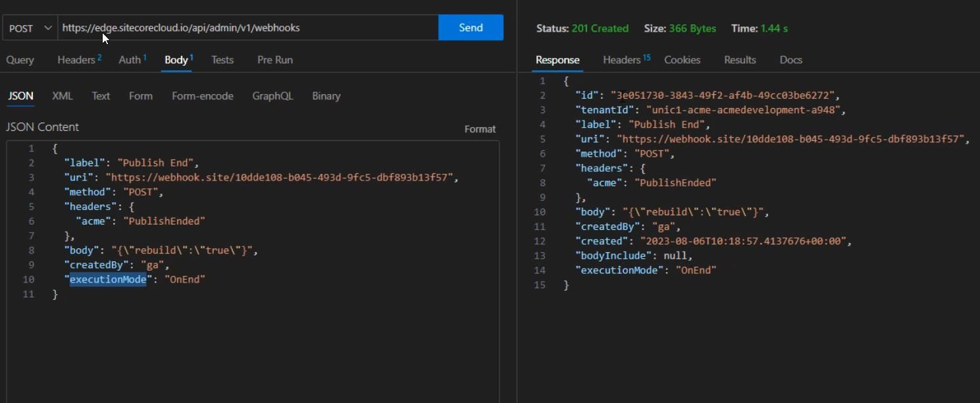Viewport: 980px width, 403px height.
Task: Select XML body type
Action: 62,96
